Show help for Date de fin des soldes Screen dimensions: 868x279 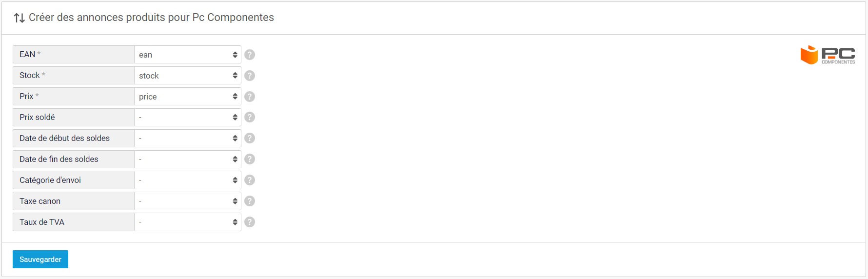[x=250, y=159]
